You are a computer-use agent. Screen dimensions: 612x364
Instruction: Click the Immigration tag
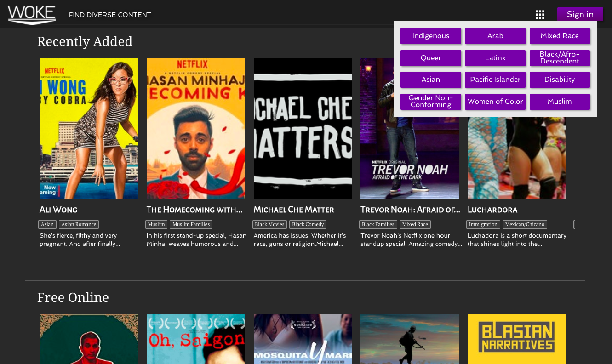coord(483,225)
